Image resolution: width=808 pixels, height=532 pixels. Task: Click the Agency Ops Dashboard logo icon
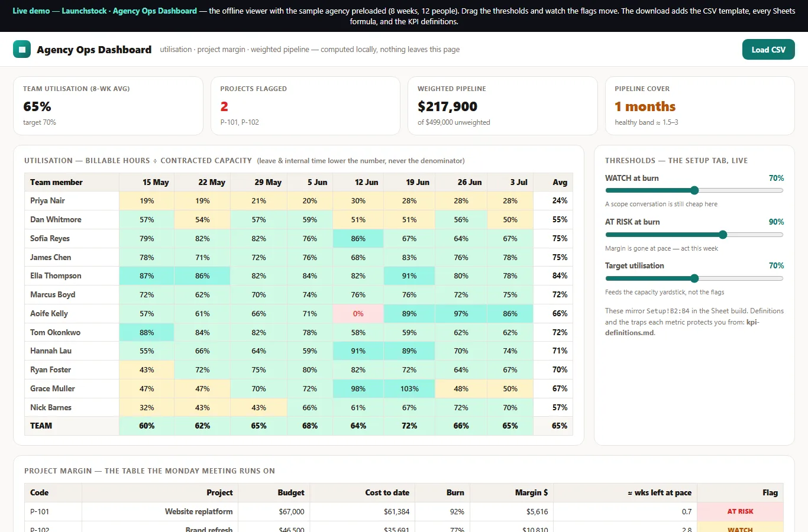pyautogui.click(x=22, y=50)
